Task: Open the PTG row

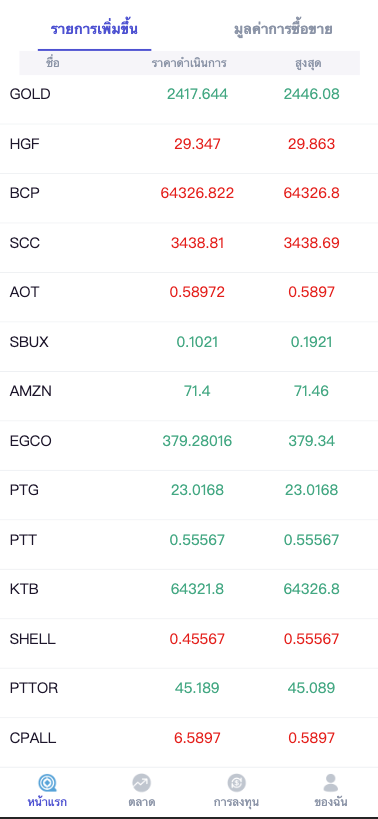Action: [x=189, y=490]
